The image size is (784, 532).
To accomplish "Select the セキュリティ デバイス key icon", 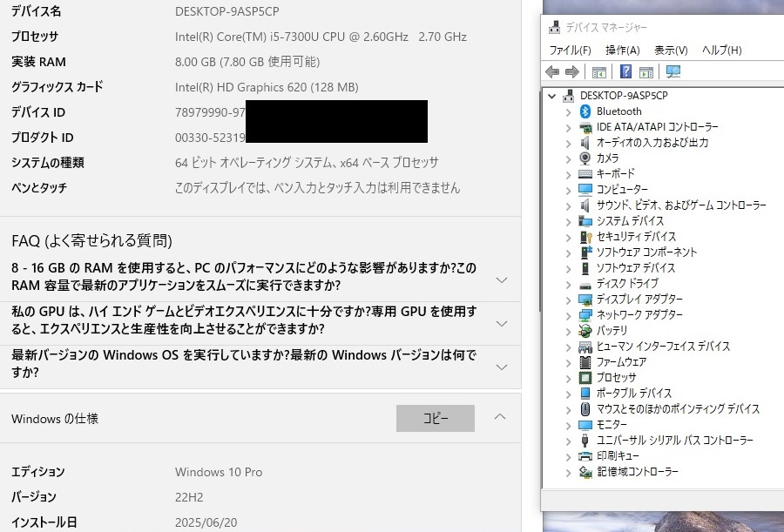I will pos(585,236).
